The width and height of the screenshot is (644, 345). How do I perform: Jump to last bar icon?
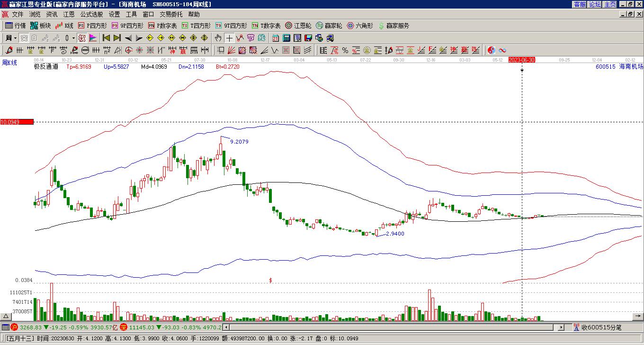(x=117, y=38)
